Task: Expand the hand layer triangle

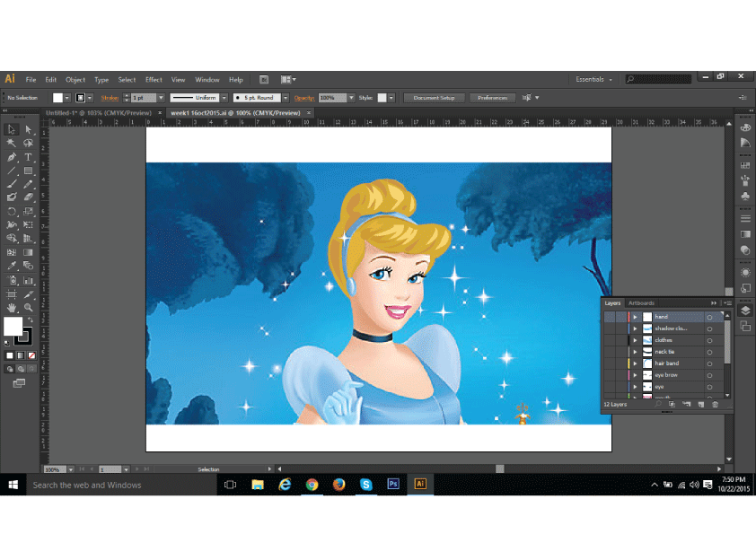Action: pos(636,317)
